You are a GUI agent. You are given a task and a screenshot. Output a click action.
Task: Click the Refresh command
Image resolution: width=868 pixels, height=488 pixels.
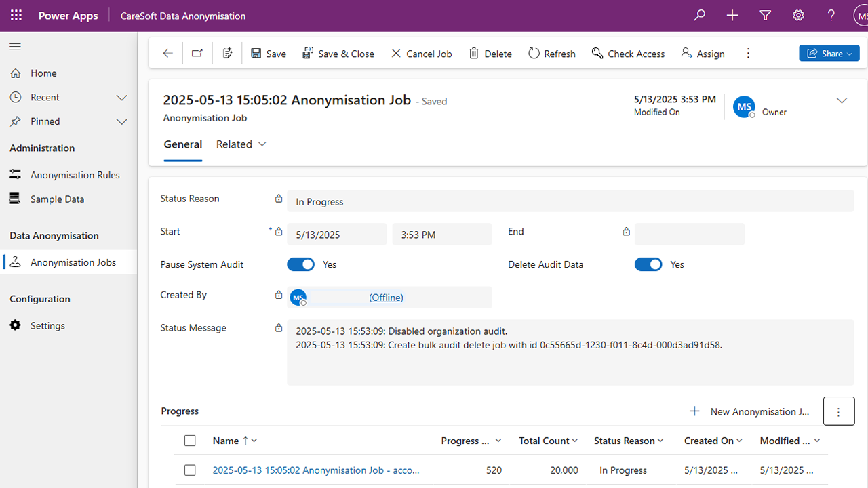(x=551, y=54)
